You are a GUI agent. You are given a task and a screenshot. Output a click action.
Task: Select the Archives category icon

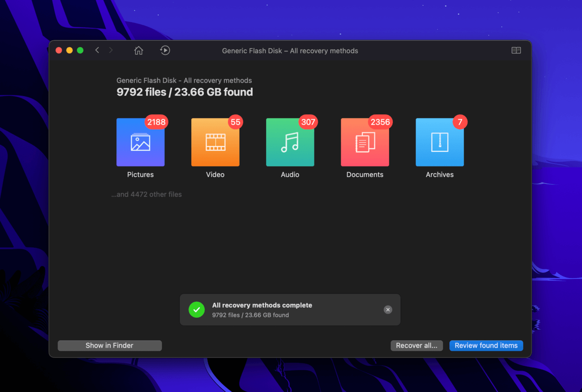[439, 143]
